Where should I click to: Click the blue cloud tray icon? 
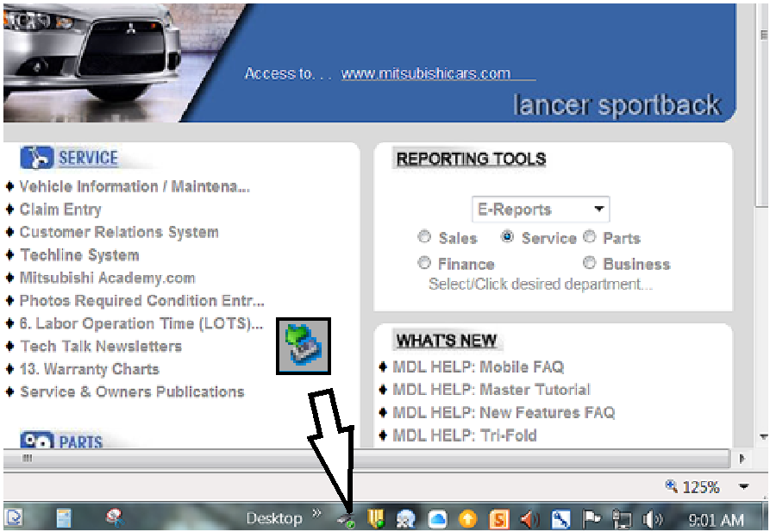[438, 518]
